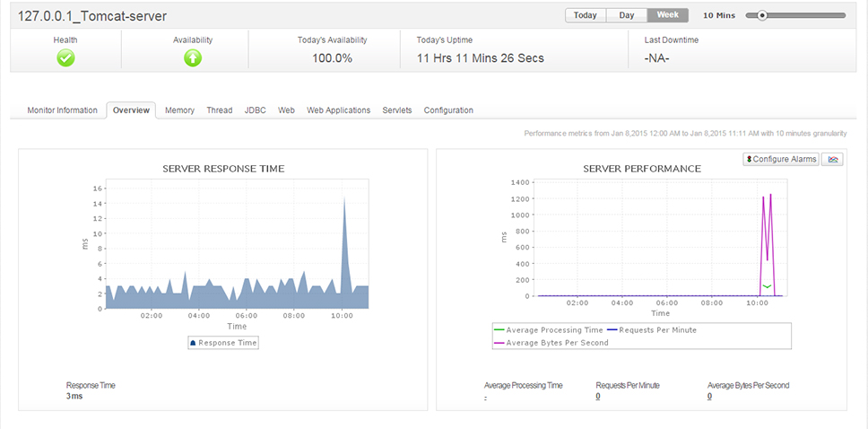Click the 10 Mins granularity slider handle
The width and height of the screenshot is (868, 429).
pos(762,15)
